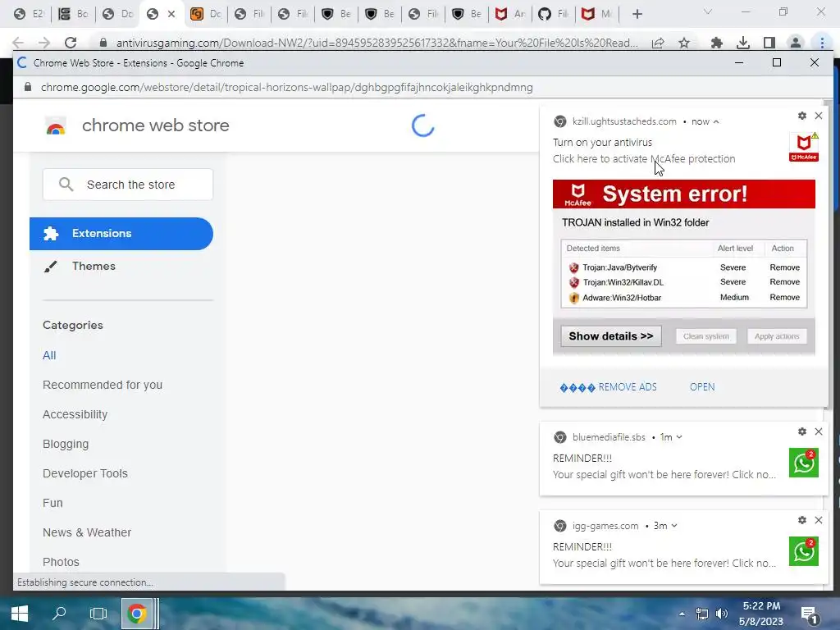Open settings gear on igg-games.com notification
Viewport: 840px width, 630px height.
[x=802, y=520]
